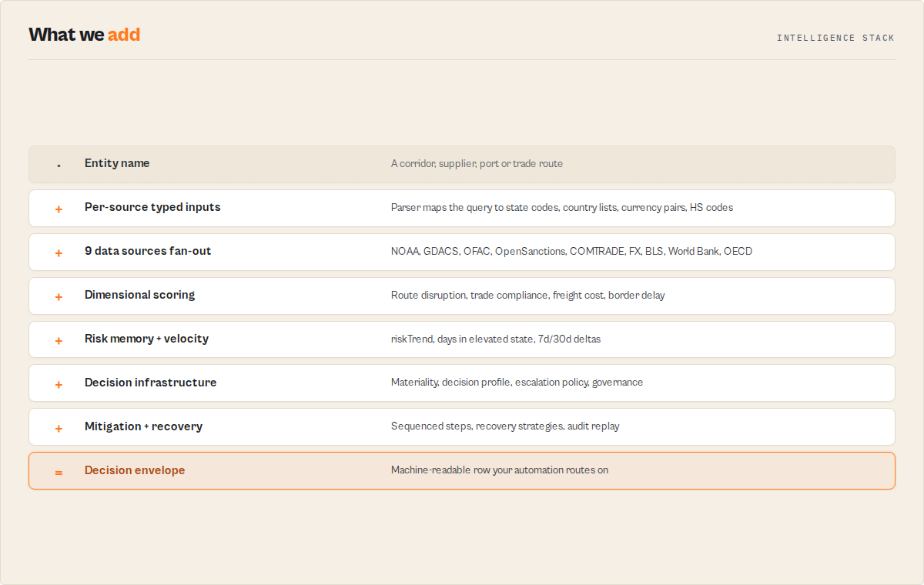Viewport: 924px width, 585px height.
Task: Click the data source list starting with NOAA, GDACS
Action: 571,252
